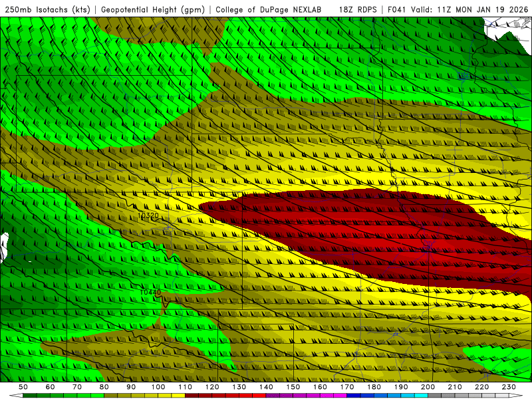Click the '190' legend scale value
Image resolution: width=532 pixels, height=399 pixels.
401,387
